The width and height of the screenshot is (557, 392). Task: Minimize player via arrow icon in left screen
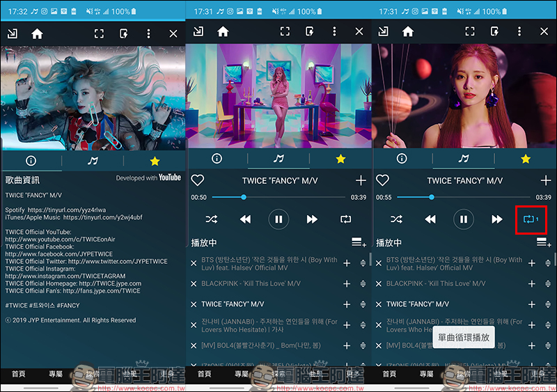click(13, 33)
